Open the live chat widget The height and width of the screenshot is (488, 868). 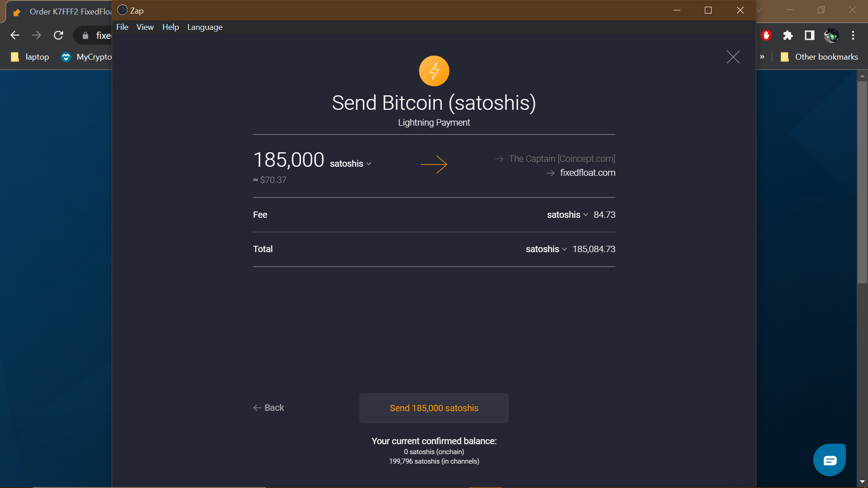click(x=830, y=460)
